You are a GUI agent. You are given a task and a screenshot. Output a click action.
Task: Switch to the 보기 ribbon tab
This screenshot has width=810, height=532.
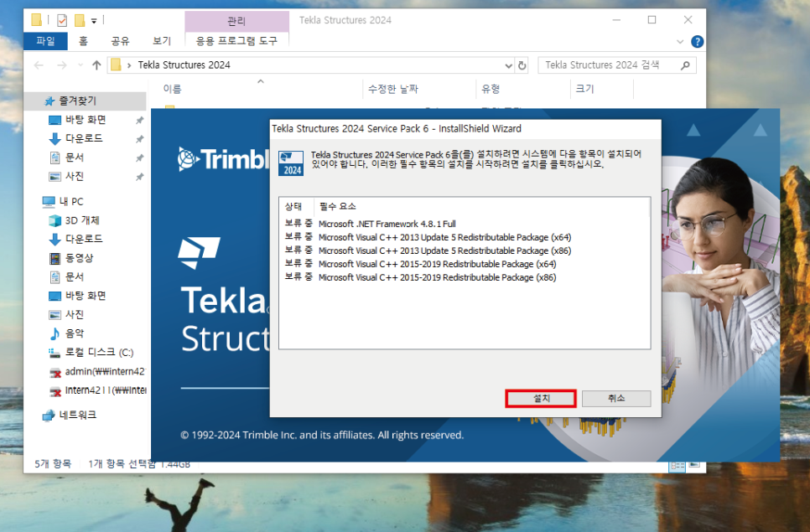162,41
